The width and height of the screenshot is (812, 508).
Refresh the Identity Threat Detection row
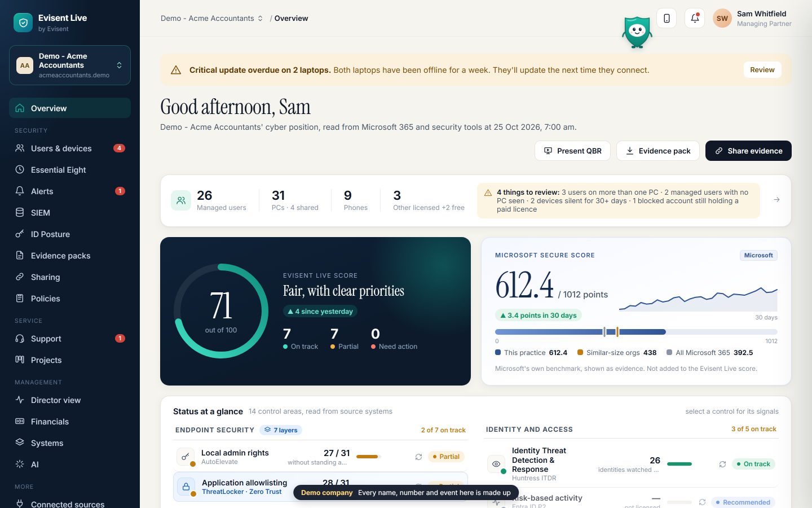(x=722, y=464)
